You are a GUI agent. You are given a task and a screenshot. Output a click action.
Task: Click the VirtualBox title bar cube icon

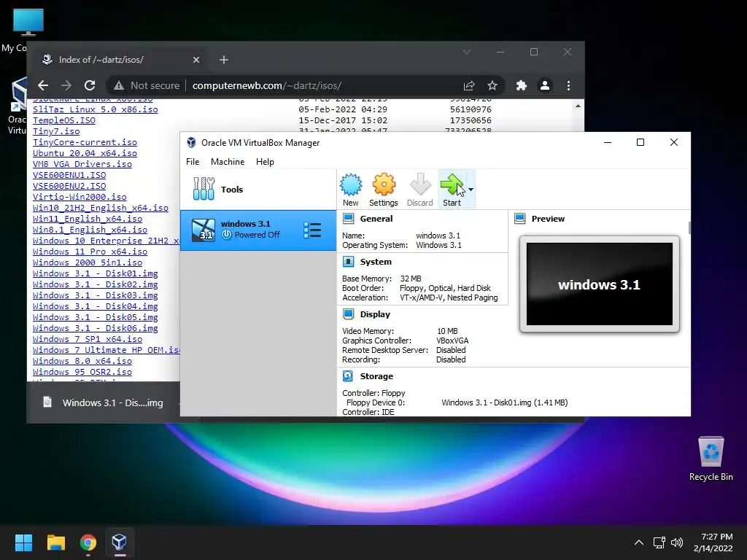(x=191, y=142)
